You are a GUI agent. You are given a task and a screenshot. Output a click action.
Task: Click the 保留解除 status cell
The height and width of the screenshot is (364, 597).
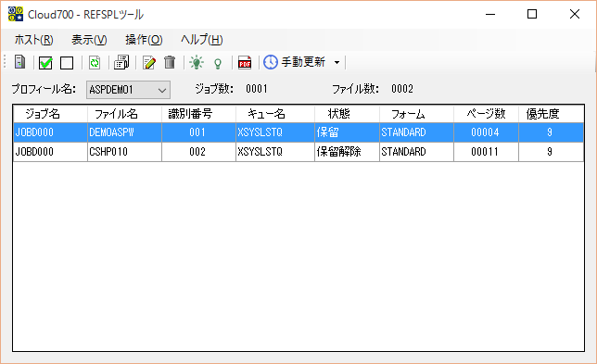click(x=347, y=152)
